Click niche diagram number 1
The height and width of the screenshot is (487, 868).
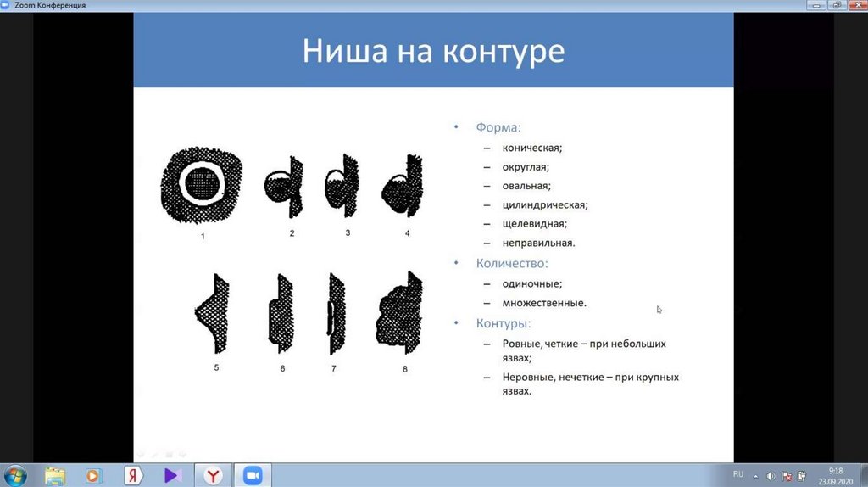coord(202,185)
